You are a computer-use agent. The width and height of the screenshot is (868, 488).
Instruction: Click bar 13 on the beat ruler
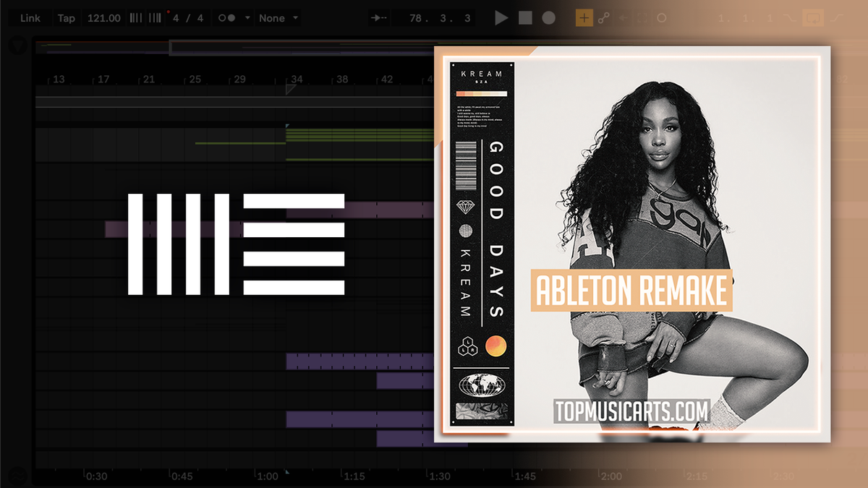coord(59,79)
